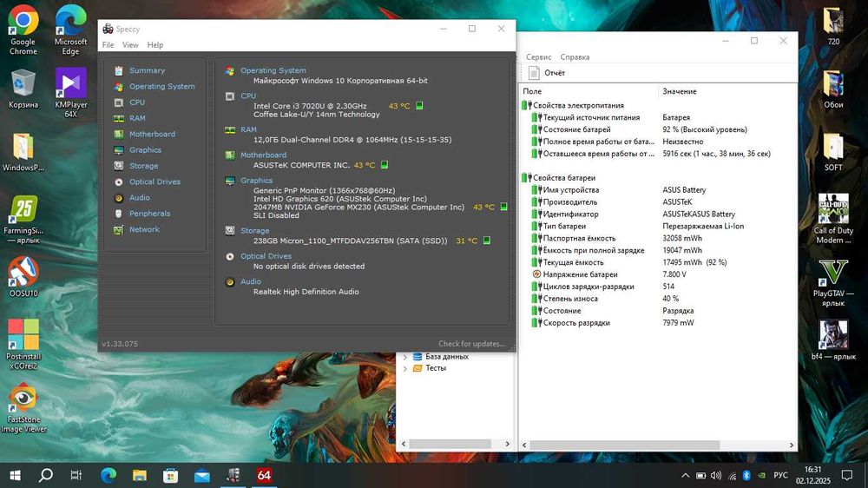Click the Optical Drives heading in summary
868x488 pixels.
tap(266, 256)
